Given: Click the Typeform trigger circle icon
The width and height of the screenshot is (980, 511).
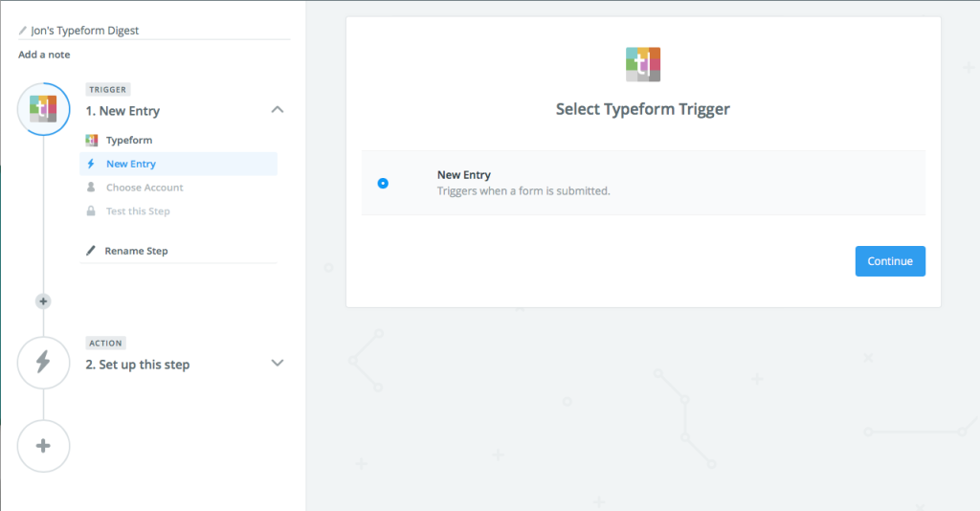Looking at the screenshot, I should (x=43, y=109).
